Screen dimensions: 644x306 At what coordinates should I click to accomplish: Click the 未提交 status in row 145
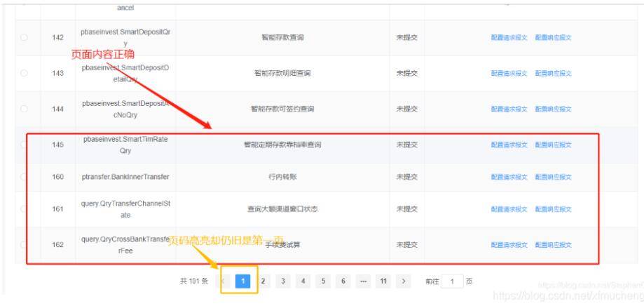coord(407,145)
